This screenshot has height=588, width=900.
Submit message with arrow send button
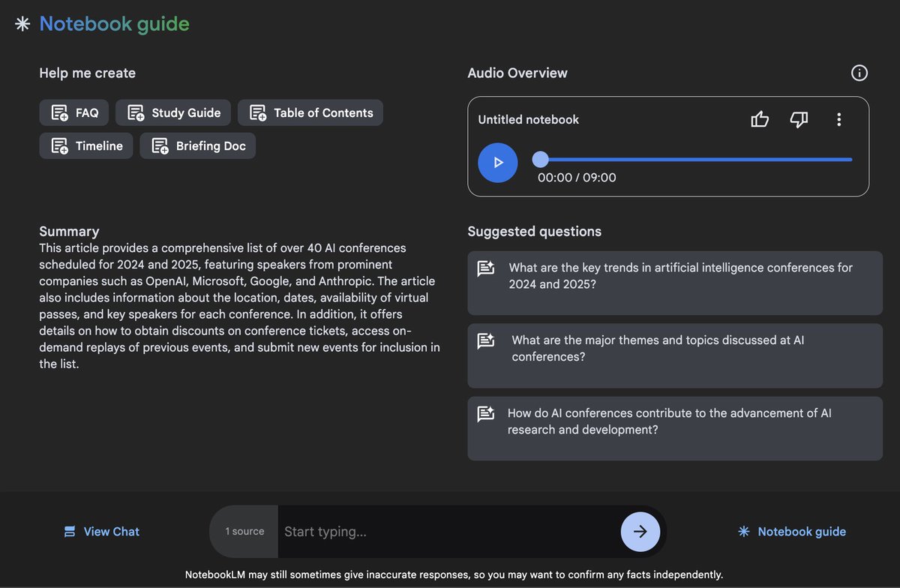coord(640,532)
